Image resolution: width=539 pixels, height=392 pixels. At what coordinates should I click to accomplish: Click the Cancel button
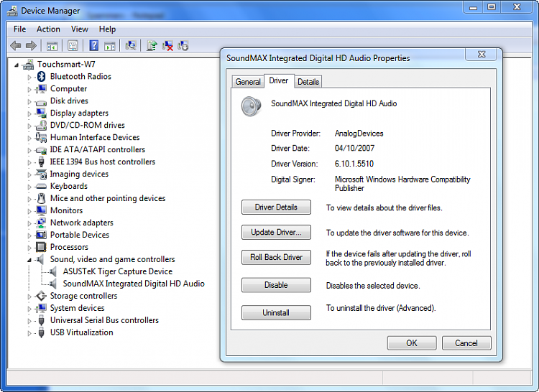point(466,343)
